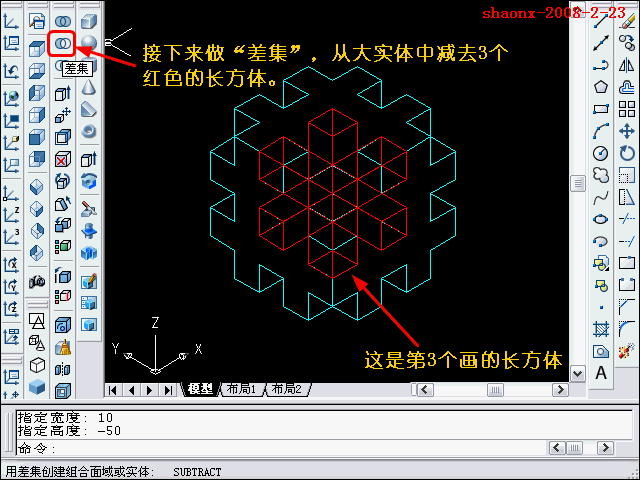
Task: Select the Spline draw tool
Action: (x=601, y=198)
